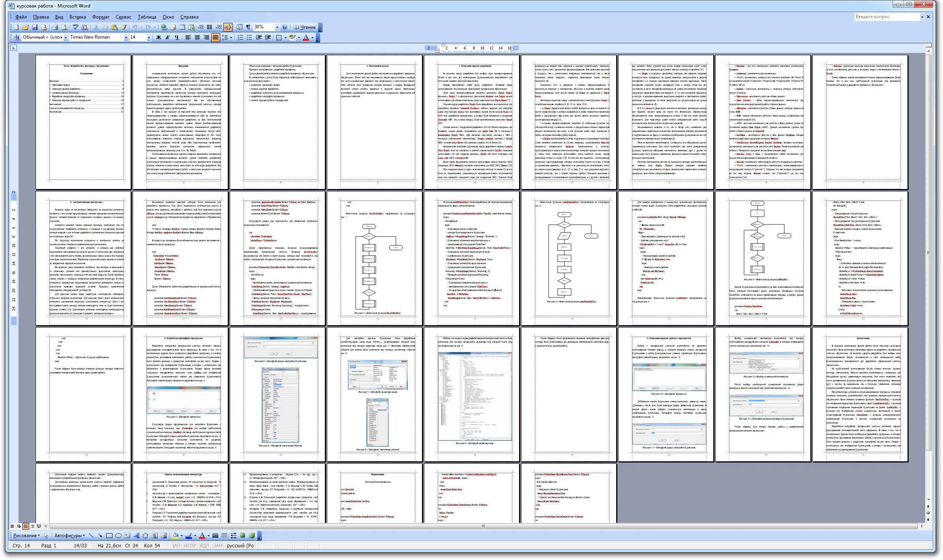
Task: Open the font size 14 dropdown
Action: (149, 37)
